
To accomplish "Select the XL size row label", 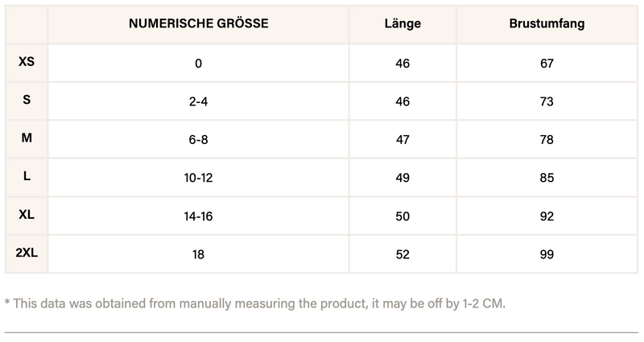I will [x=27, y=216].
